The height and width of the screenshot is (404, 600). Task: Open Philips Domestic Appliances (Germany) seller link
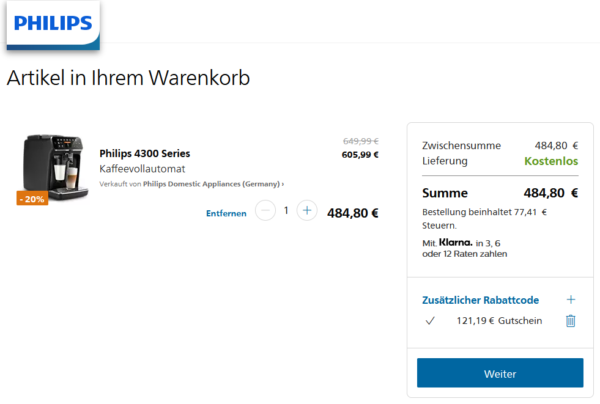coord(212,184)
